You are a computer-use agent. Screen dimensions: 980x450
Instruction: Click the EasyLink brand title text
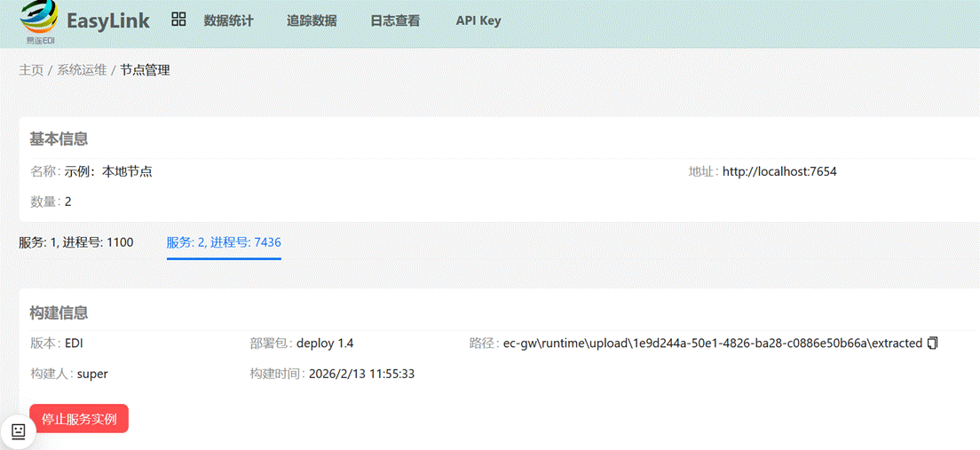point(108,20)
